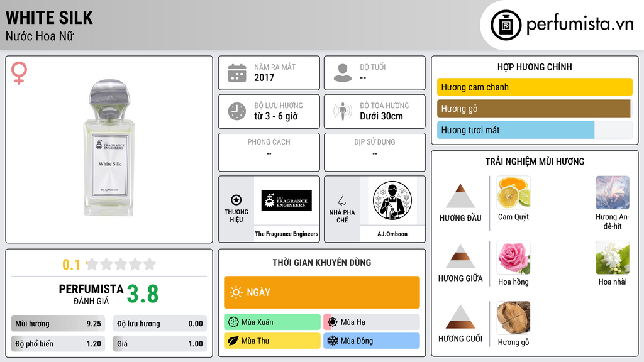644x362 pixels.
Task: Click the A.J.Omboon perfumer name link
Action: click(392, 234)
